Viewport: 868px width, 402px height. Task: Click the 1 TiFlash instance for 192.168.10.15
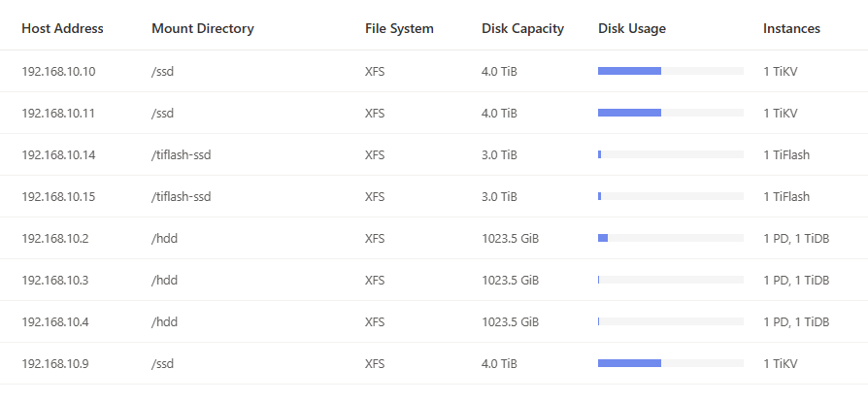tap(785, 196)
